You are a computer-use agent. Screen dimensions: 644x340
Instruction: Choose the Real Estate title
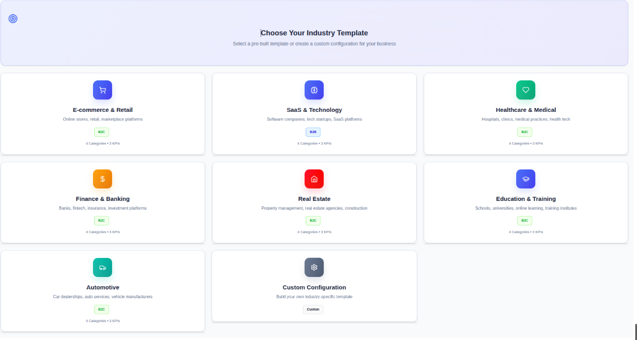(314, 199)
